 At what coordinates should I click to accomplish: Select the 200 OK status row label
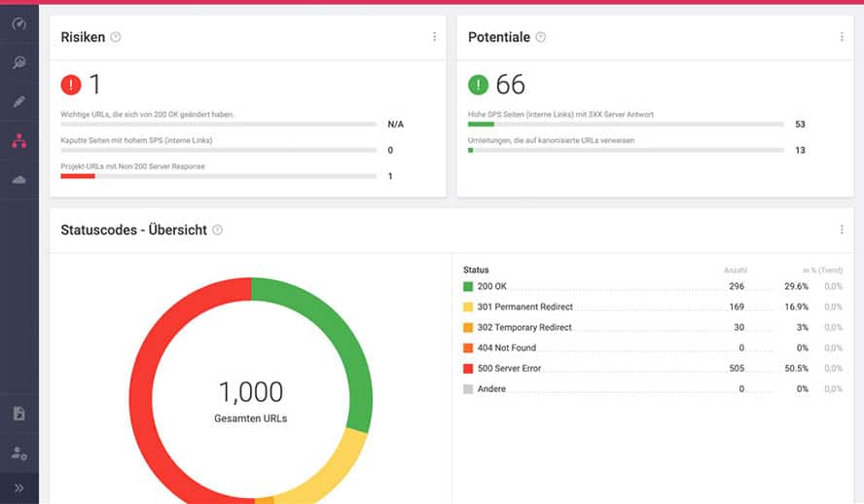(x=491, y=286)
